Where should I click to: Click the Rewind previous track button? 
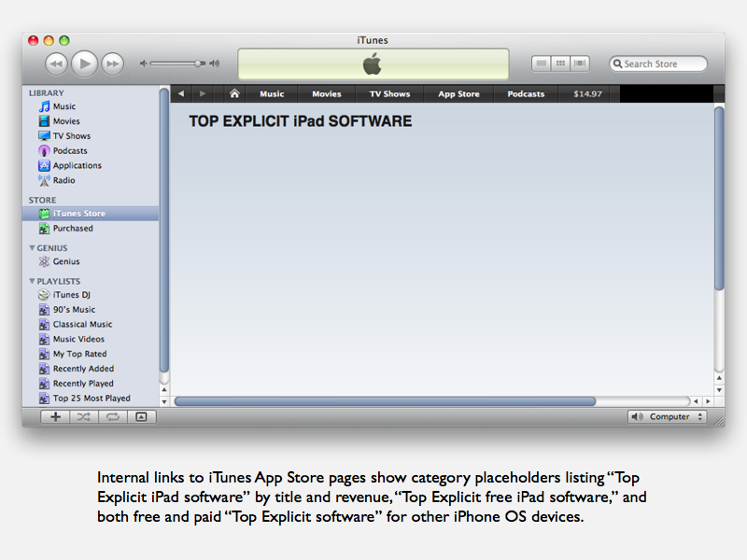pos(56,63)
